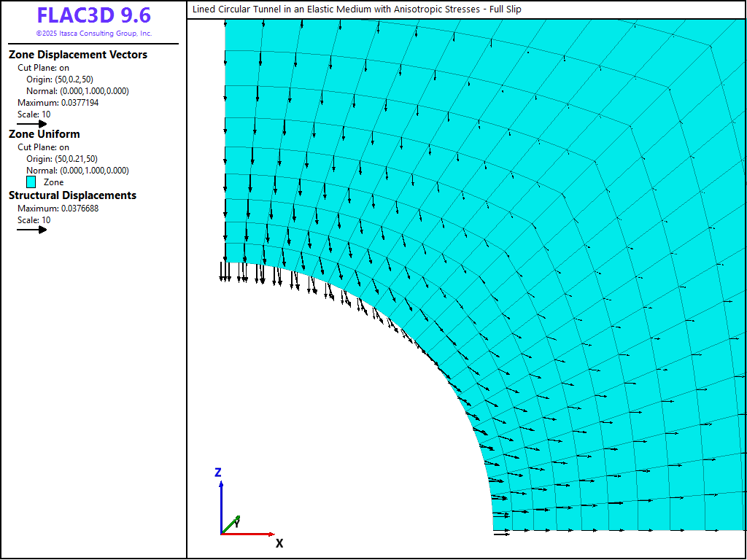Click the cyan Zone color swatch

click(x=31, y=182)
